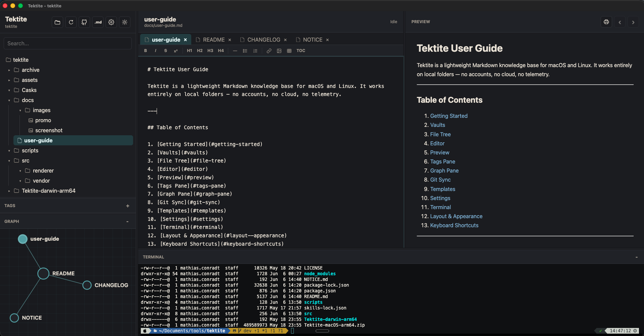Open Vaults link in preview
644x336 pixels.
(x=438, y=125)
